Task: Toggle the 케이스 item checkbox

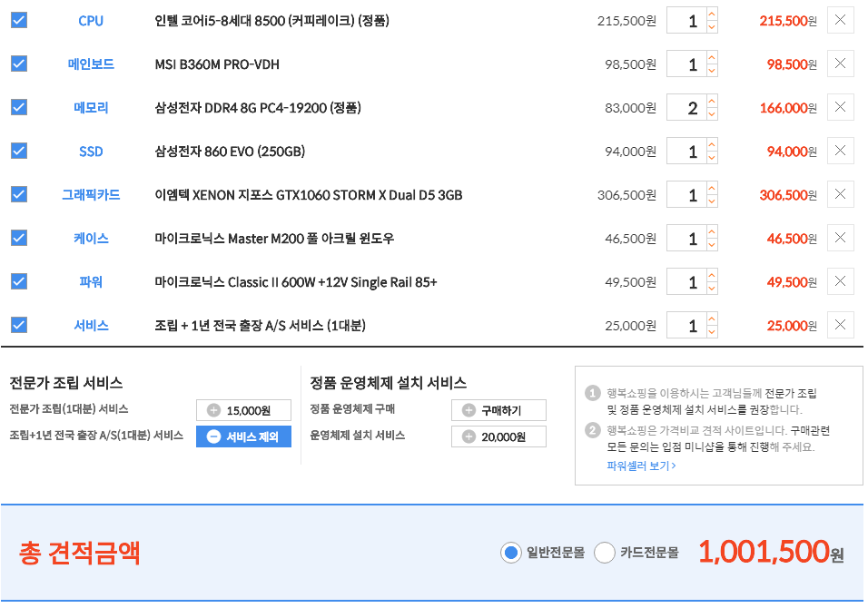Action: [19, 238]
